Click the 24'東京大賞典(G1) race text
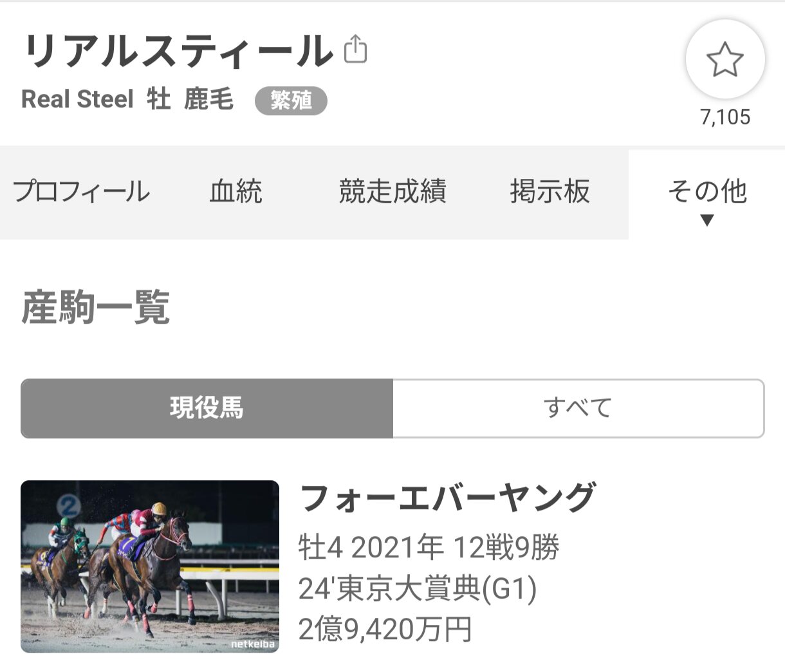The image size is (785, 672). (417, 588)
